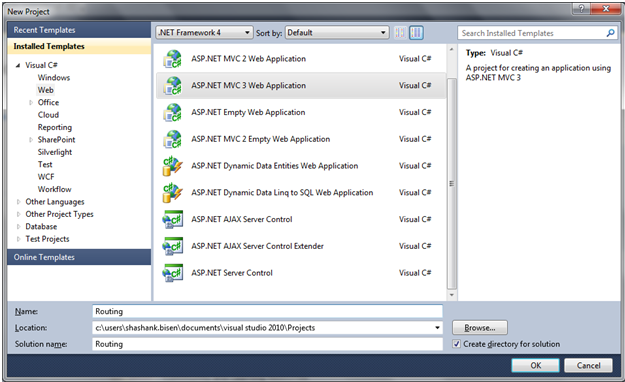Click the template list vertical scrollbar

coord(452,183)
